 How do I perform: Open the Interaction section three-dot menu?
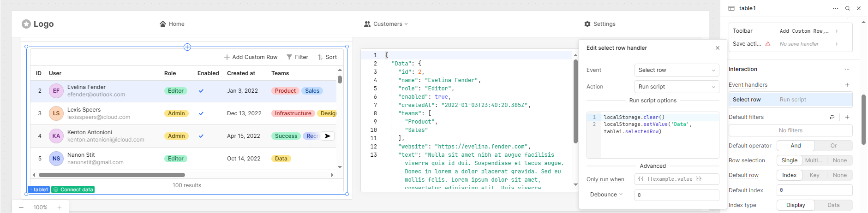pyautogui.click(x=847, y=69)
